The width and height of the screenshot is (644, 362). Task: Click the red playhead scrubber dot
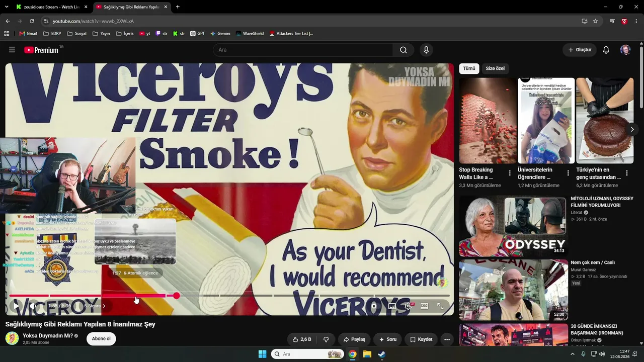[177, 296]
